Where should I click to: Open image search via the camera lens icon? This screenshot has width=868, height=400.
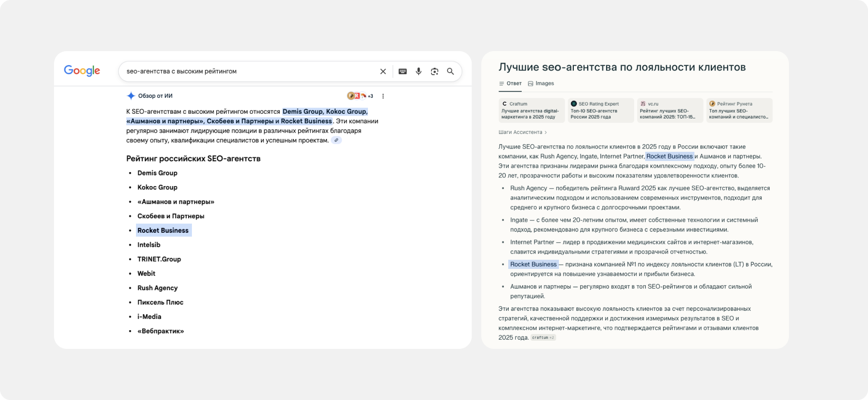point(434,71)
